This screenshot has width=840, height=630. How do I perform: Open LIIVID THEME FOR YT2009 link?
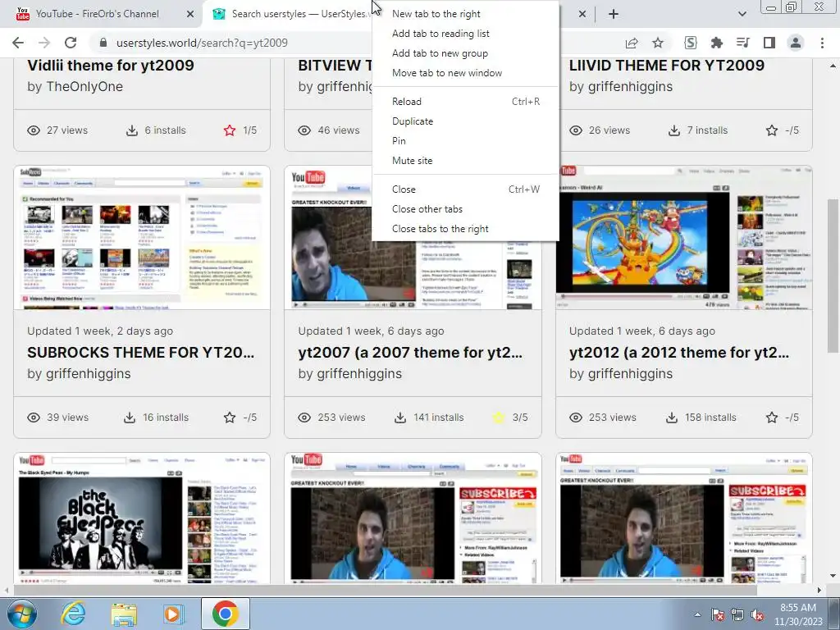[x=666, y=66]
